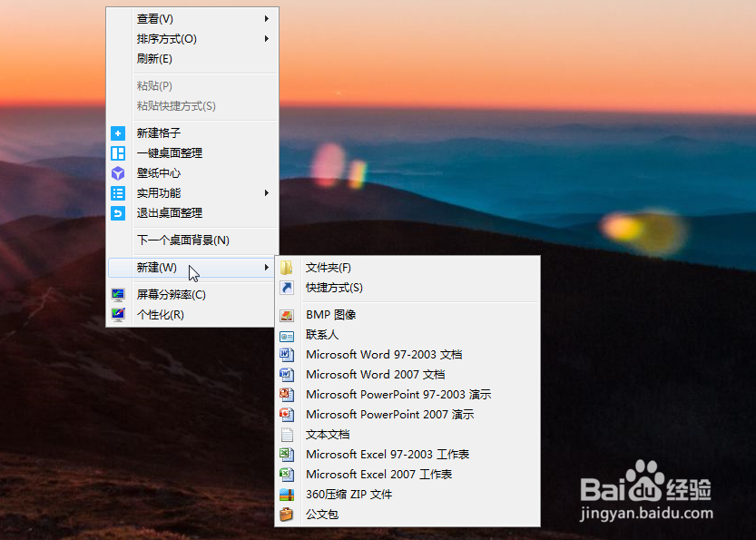Click the PowerPoint 97-2003 presentation icon
The height and width of the screenshot is (540, 756).
[x=287, y=395]
